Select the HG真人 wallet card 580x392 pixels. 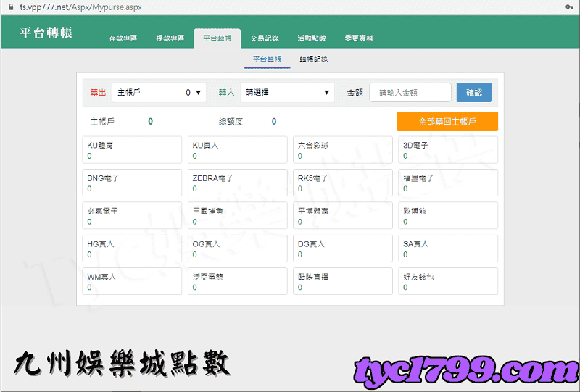(x=132, y=249)
